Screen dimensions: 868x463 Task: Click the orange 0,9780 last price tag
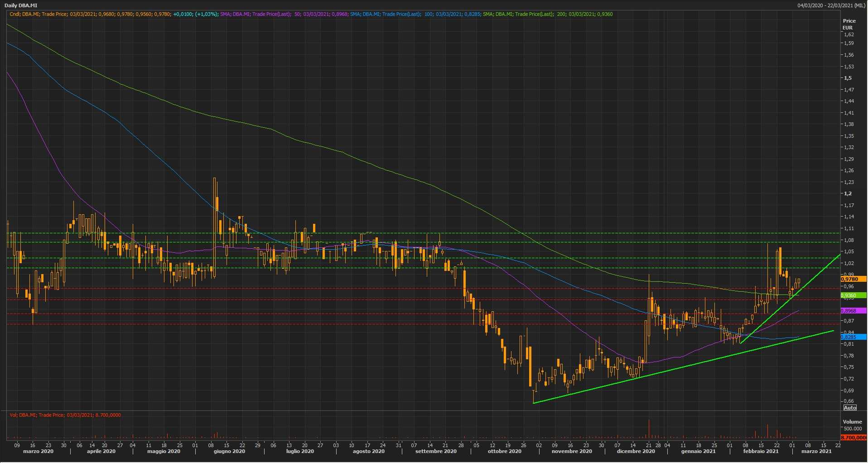tap(853, 280)
